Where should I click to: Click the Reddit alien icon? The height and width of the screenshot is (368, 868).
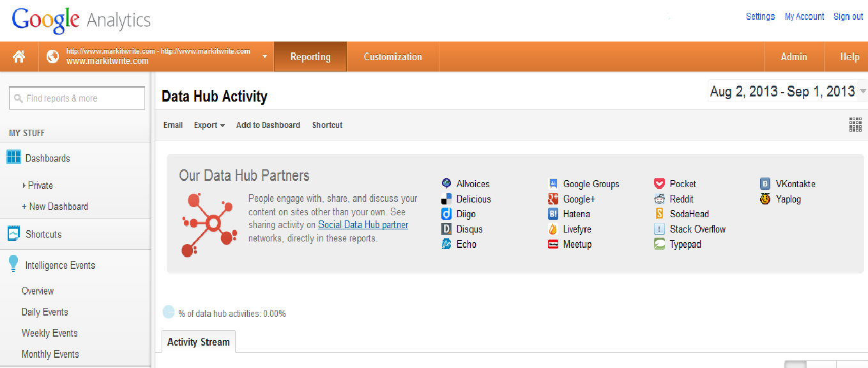660,199
